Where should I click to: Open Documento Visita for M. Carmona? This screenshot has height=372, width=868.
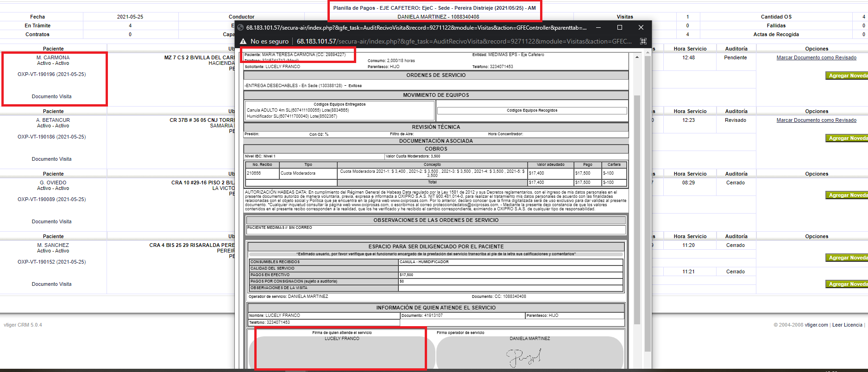(x=51, y=96)
